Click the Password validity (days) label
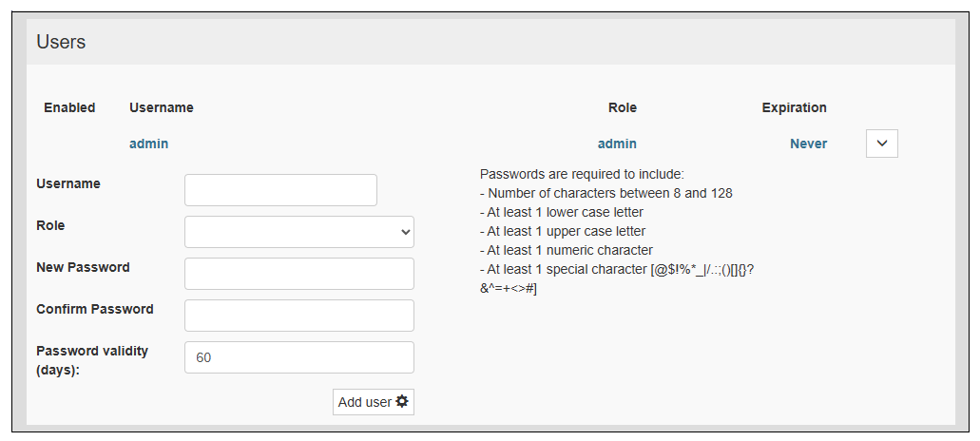Viewport: 980px width, 441px height. [92, 360]
